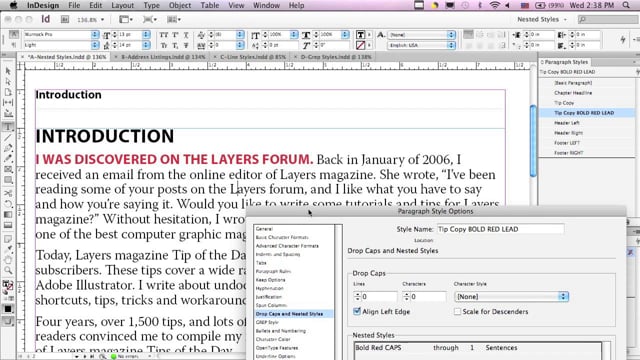640x360 pixels.
Task: Click the Small Caps (Tr) button
Action: (x=164, y=45)
